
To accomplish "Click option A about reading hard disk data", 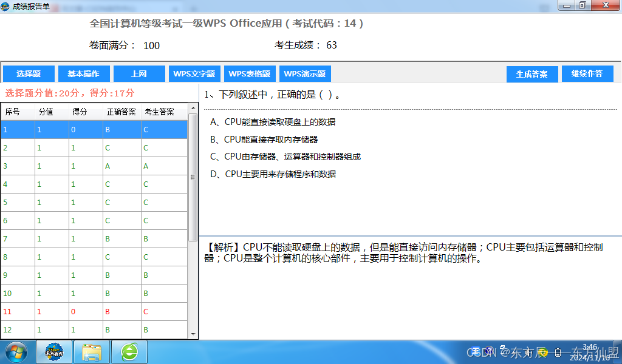I will click(273, 122).
